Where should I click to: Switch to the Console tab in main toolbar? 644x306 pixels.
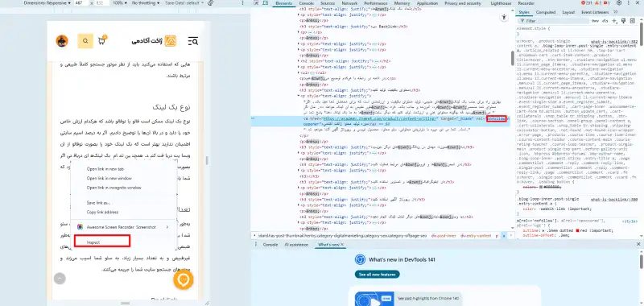pos(307,3)
